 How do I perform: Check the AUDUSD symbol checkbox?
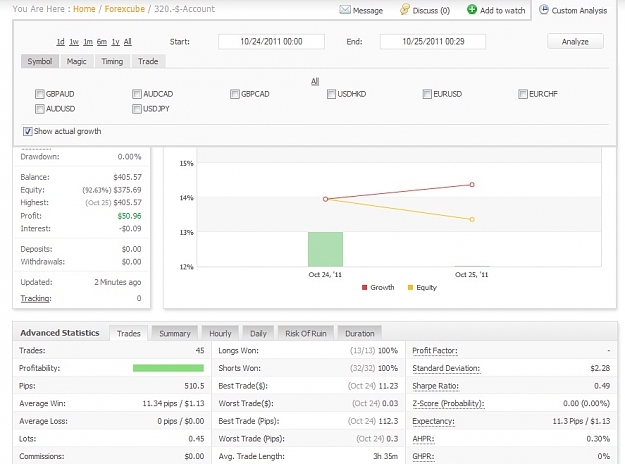[39, 109]
